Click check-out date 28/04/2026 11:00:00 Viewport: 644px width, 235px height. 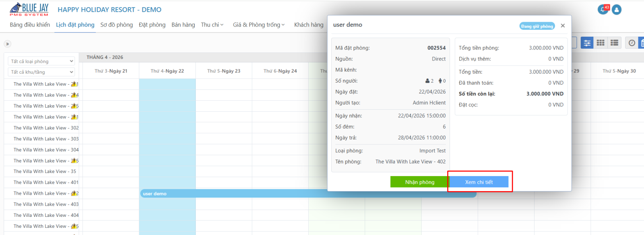(422, 137)
